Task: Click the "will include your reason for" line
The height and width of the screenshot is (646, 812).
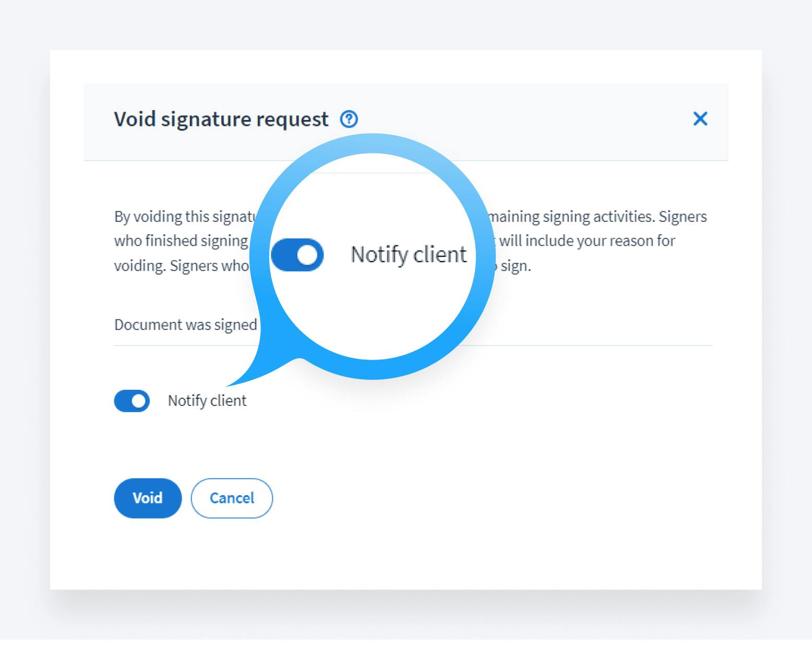Action: [x=587, y=241]
